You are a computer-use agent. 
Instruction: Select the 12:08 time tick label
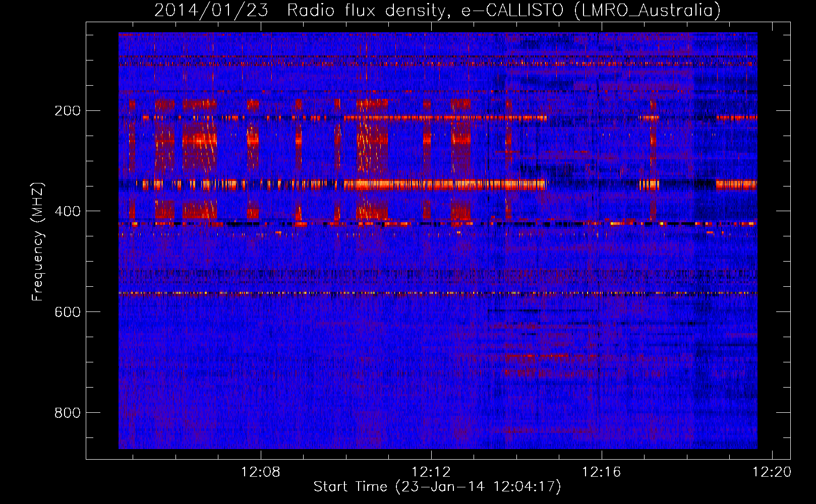coord(261,472)
